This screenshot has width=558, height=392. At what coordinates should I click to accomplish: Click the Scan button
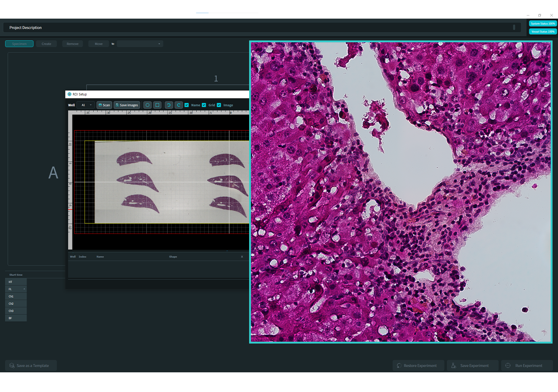104,105
